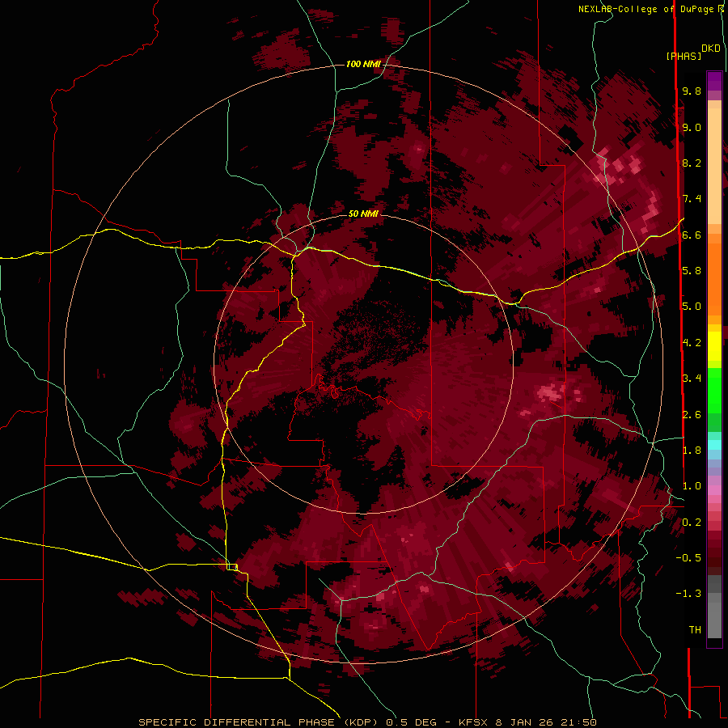Click the '50 NMI' range ring label
Screen dimensions: 728x728
363,214
